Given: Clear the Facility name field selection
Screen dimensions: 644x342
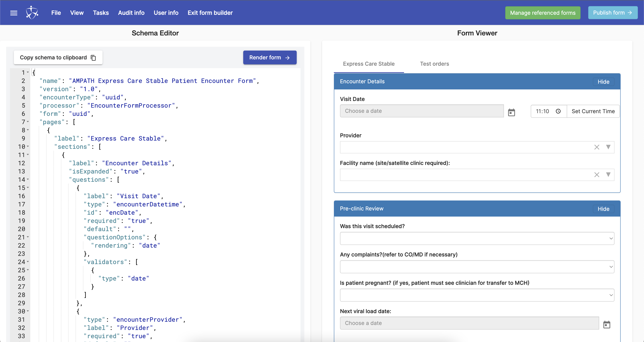Looking at the screenshot, I should coord(597,175).
